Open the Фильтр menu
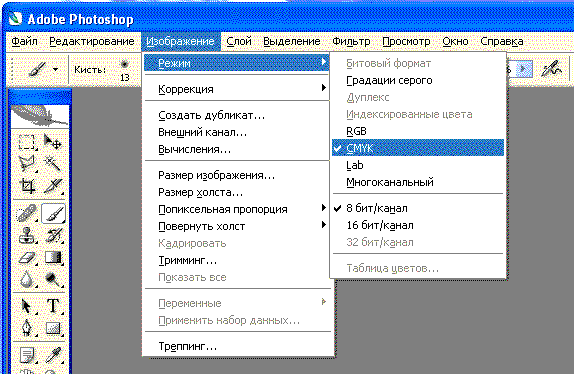 [351, 41]
